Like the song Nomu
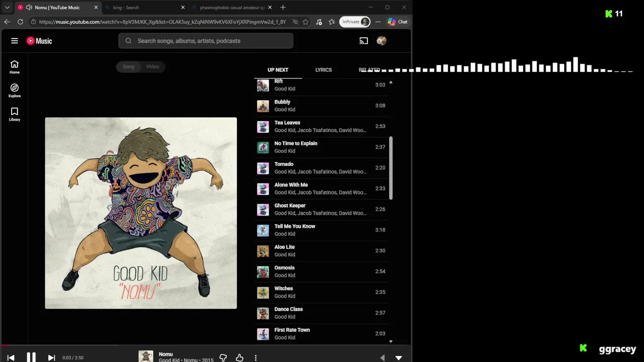This screenshot has height=362, width=644. pyautogui.click(x=239, y=357)
